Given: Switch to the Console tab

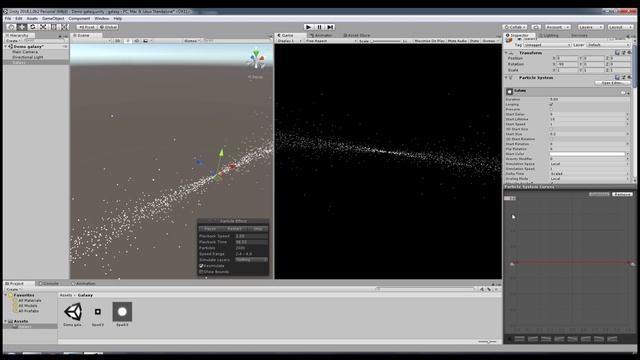Looking at the screenshot, I should pyautogui.click(x=49, y=283).
